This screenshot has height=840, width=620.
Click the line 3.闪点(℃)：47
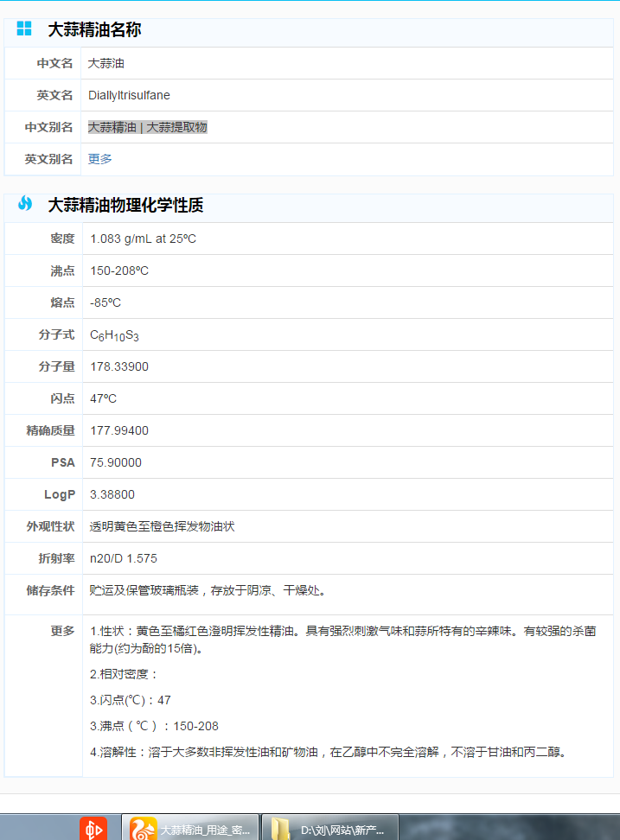(x=131, y=700)
